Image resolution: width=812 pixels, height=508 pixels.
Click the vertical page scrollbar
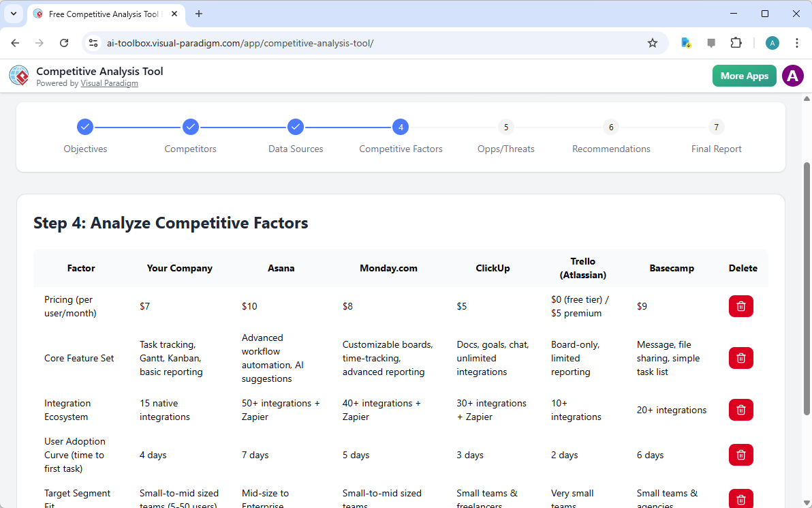(x=807, y=273)
